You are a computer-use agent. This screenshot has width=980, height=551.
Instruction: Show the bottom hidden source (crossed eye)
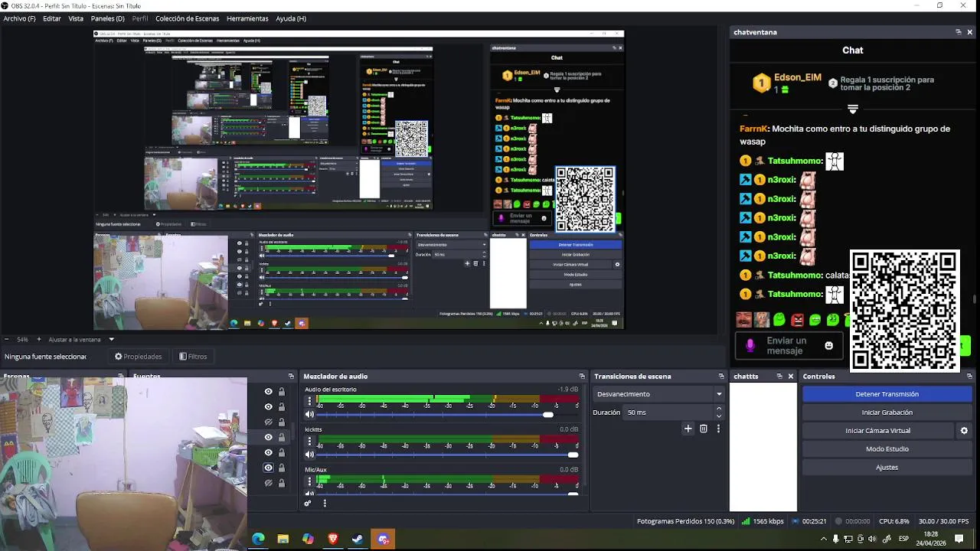268,483
